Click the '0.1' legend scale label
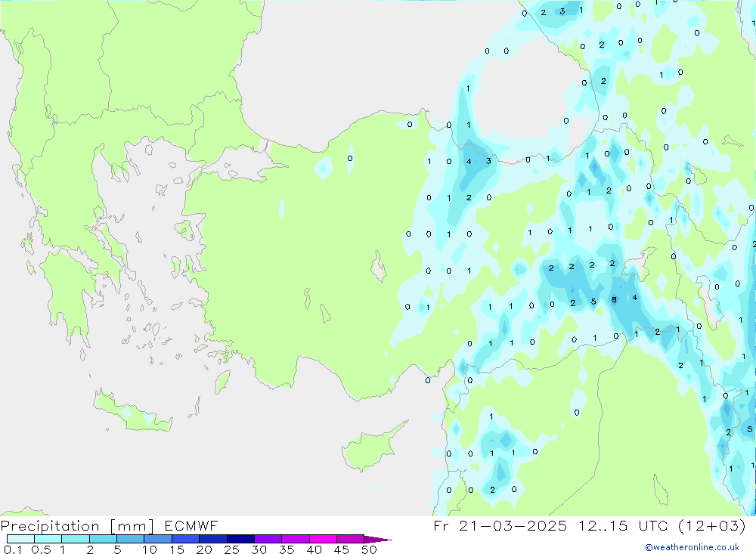This screenshot has width=756, height=554. (x=13, y=549)
